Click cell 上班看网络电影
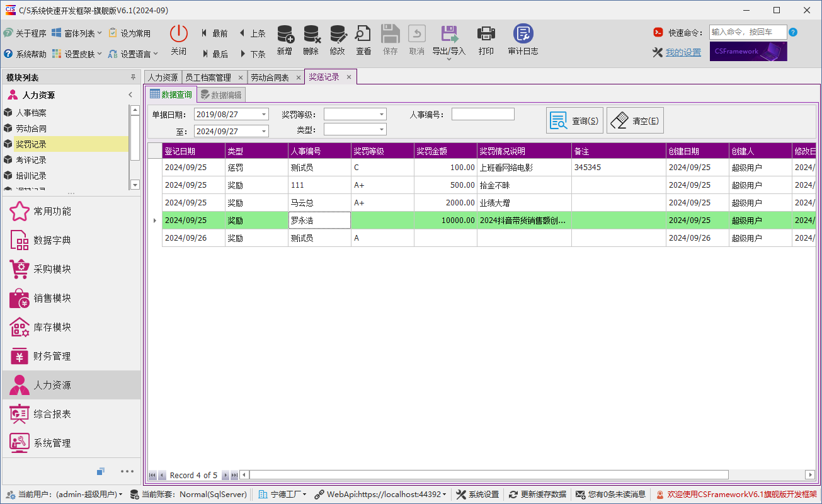822x504 pixels. pyautogui.click(x=524, y=168)
